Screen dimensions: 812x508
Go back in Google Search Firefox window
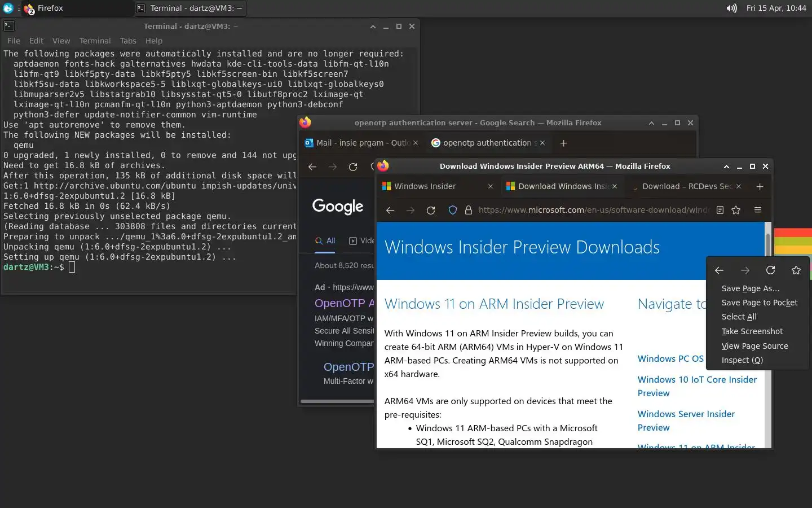(x=312, y=167)
